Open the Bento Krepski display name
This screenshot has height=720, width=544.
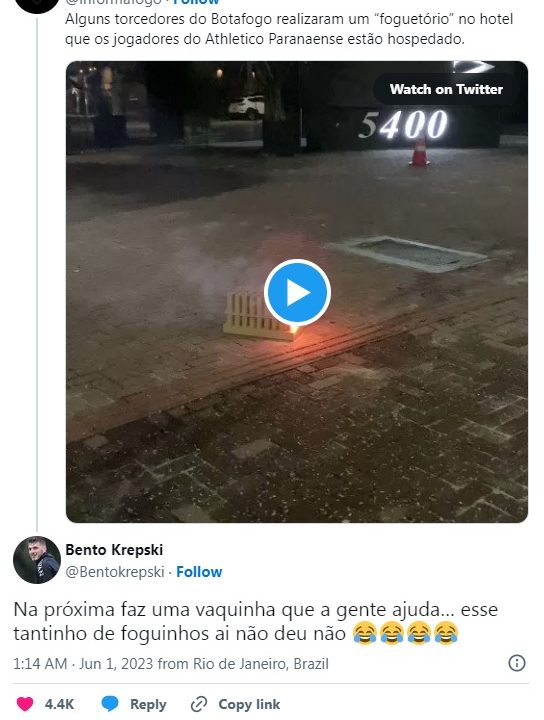point(114,550)
